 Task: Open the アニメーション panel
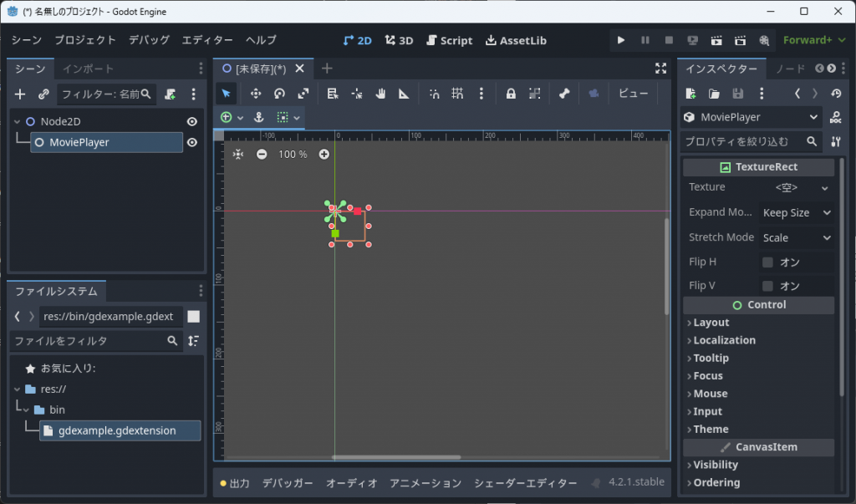(425, 483)
